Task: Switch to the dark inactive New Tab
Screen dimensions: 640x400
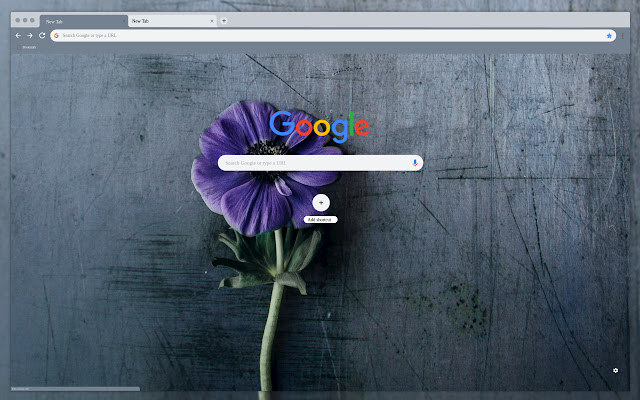Action: point(84,21)
